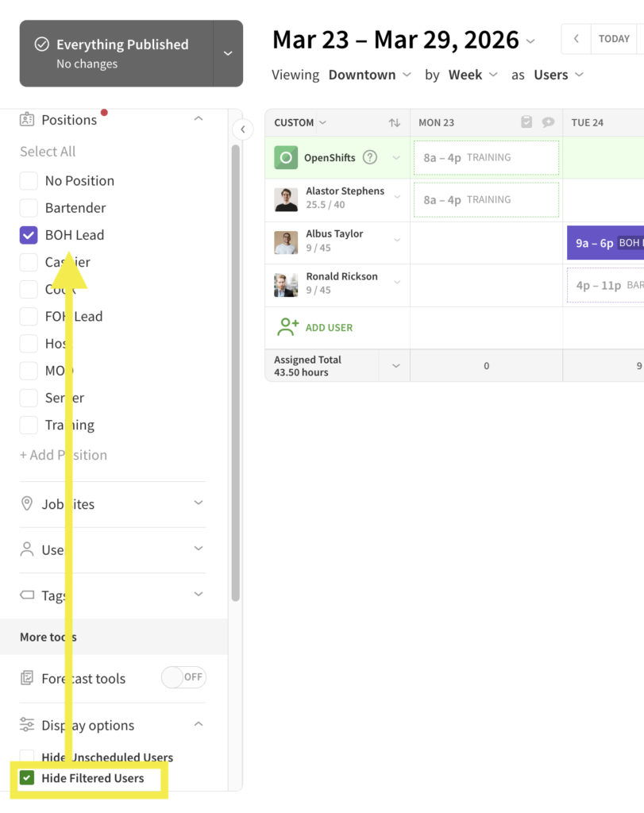
Task: Click the TODAY button
Action: (614, 39)
